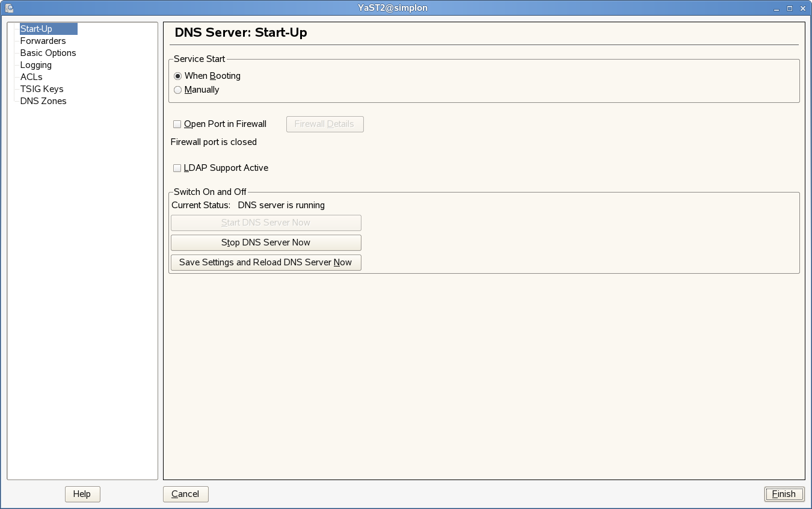Toggle LDAP Support Active checkbox

click(x=177, y=168)
